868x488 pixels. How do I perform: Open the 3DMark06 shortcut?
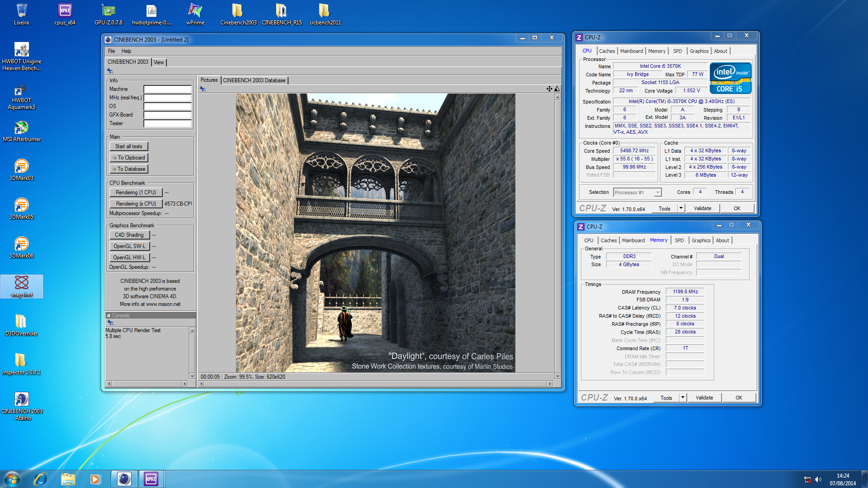(x=21, y=247)
